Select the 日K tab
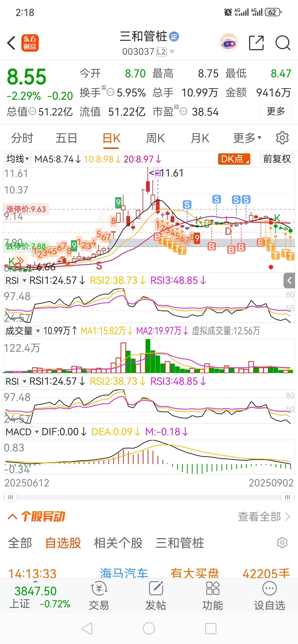This screenshot has height=644, width=298. pos(111,138)
